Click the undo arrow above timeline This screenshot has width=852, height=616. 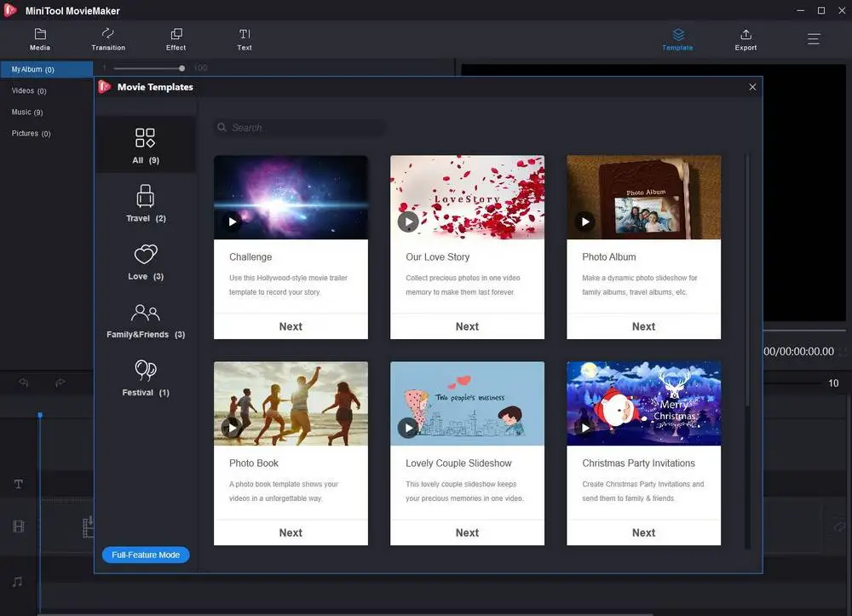coord(23,383)
